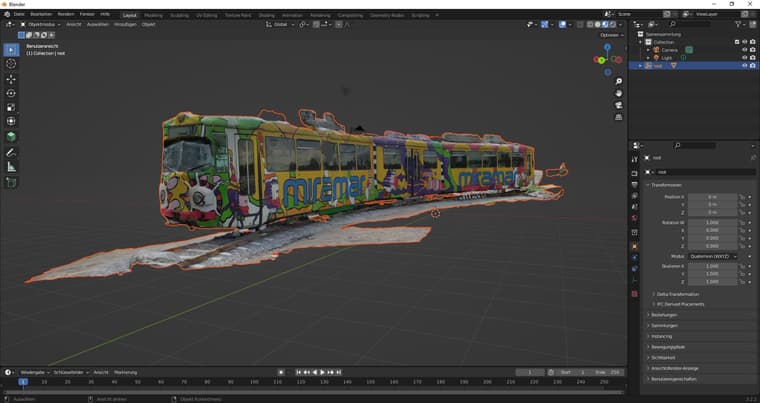The height and width of the screenshot is (403, 760).
Task: Open the Object properties tab
Action: point(635,246)
